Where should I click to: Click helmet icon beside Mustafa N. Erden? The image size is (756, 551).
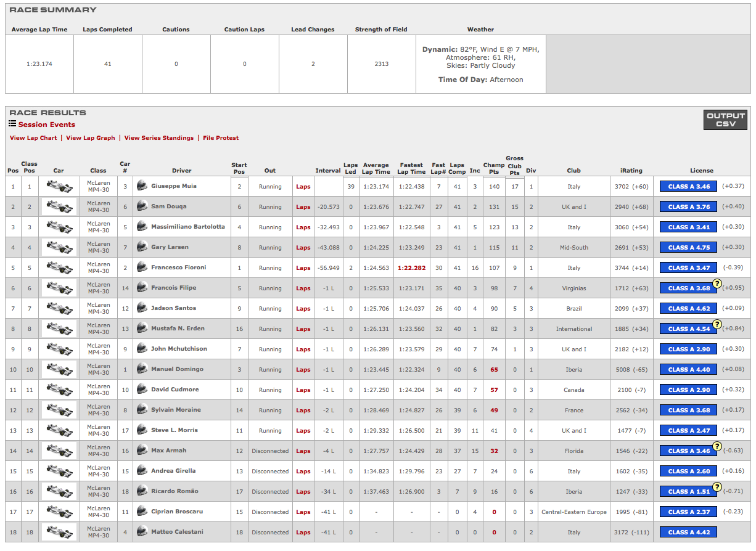tap(142, 328)
